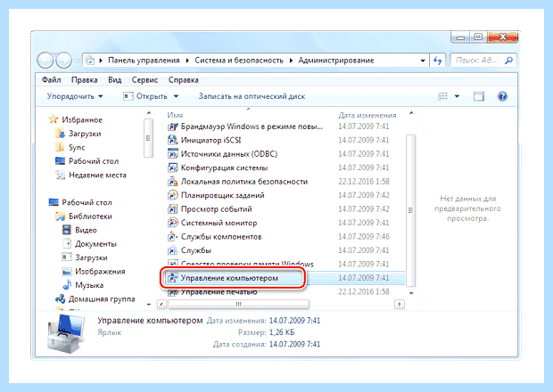Select the Службы компонентов icon
The height and width of the screenshot is (392, 553).
[172, 237]
